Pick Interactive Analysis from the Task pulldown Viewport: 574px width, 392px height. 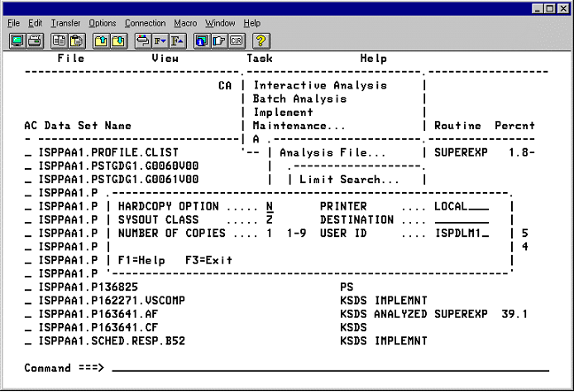319,86
